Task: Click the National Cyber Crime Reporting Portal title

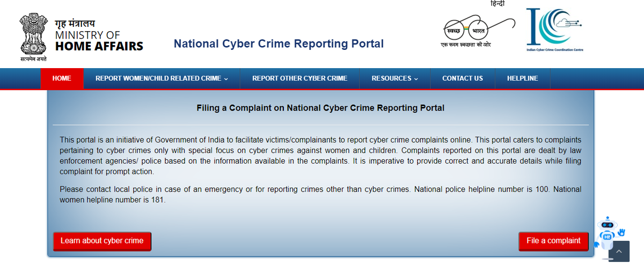Action: [x=279, y=44]
